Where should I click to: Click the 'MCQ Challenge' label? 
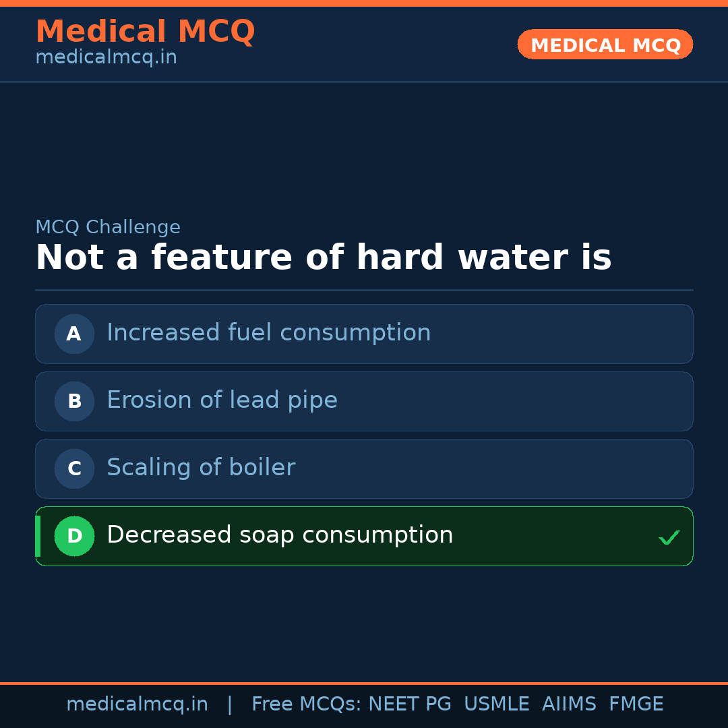coord(108,227)
